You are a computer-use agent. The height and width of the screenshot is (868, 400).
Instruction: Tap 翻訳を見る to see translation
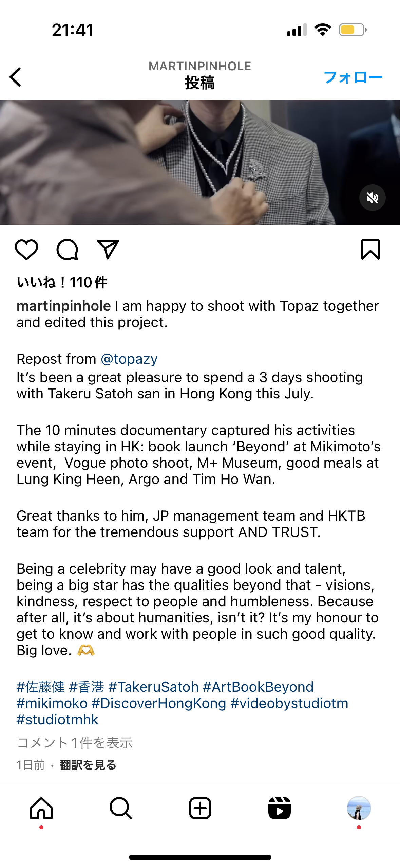(88, 765)
